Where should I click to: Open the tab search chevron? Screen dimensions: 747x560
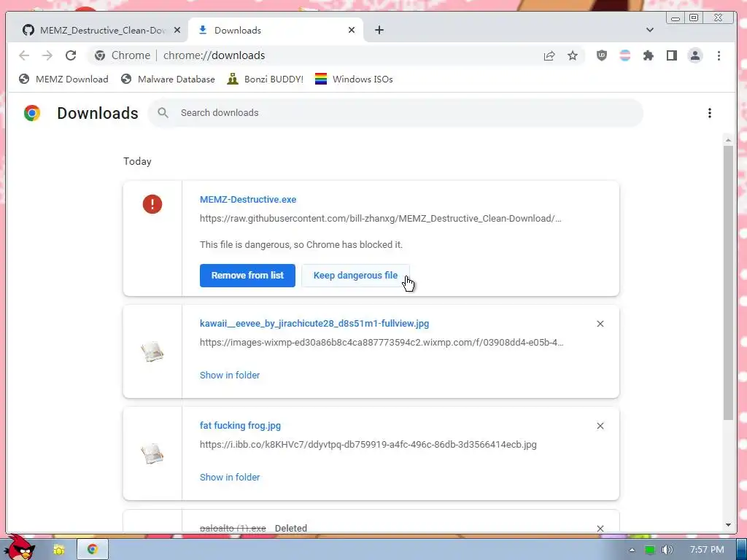tap(650, 30)
